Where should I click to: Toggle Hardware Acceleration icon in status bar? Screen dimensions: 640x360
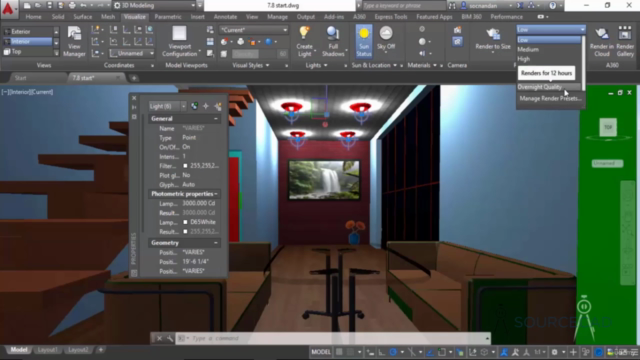[598, 352]
